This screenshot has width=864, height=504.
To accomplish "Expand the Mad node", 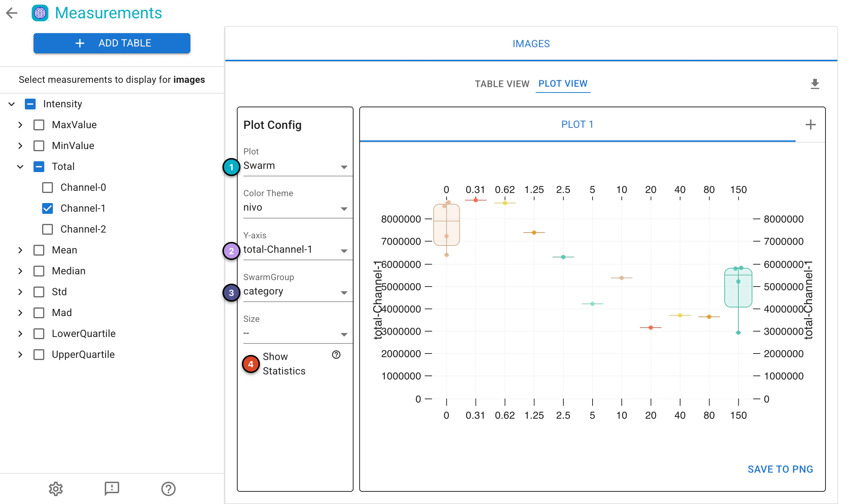I will 20,313.
